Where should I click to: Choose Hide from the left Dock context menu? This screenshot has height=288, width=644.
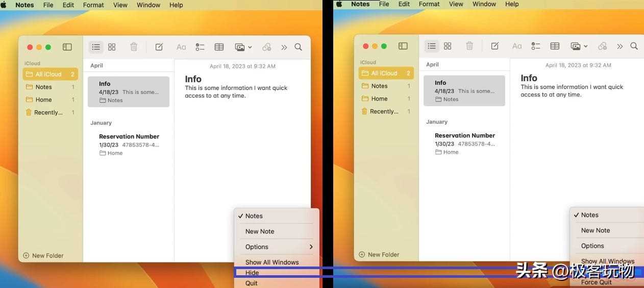click(x=252, y=273)
